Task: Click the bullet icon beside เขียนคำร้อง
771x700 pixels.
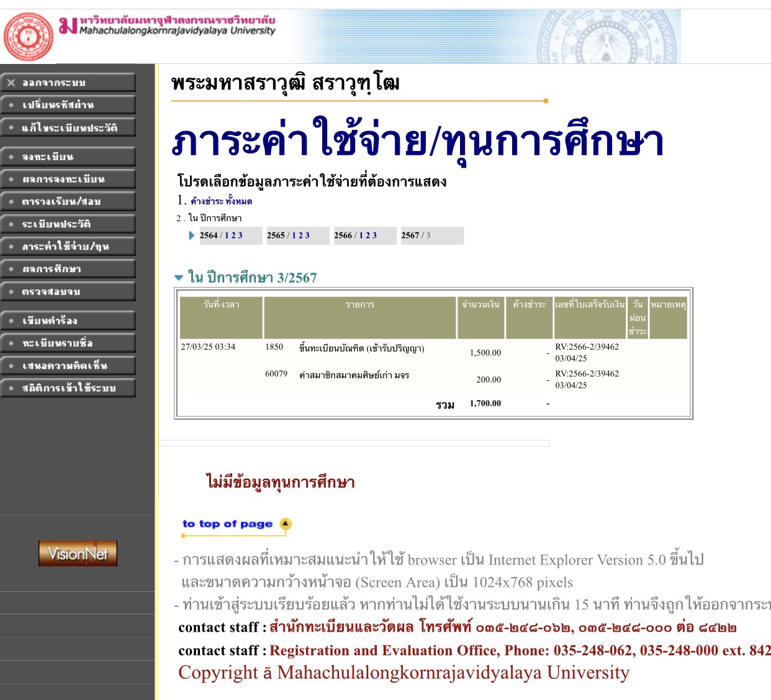Action: point(11,320)
